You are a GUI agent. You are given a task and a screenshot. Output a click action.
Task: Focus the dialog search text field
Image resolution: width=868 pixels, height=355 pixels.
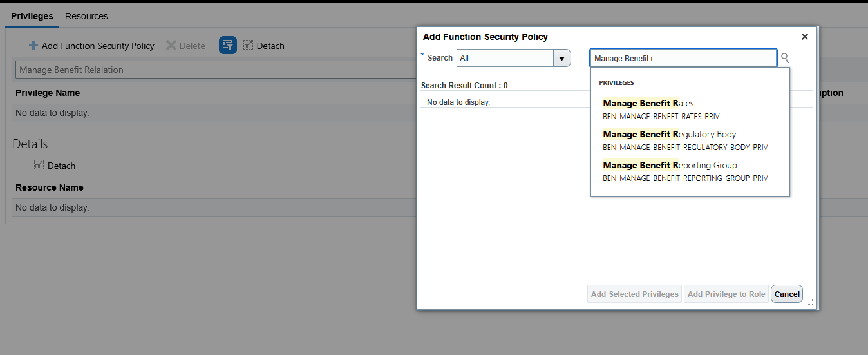(683, 58)
